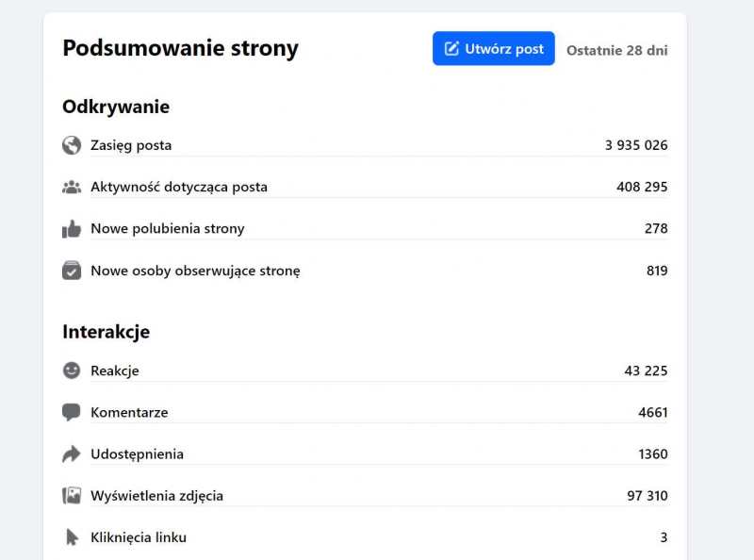754x560 pixels.
Task: Click the checkmark icon for Nowe osoby obserwujące stronę
Action: pos(72,271)
